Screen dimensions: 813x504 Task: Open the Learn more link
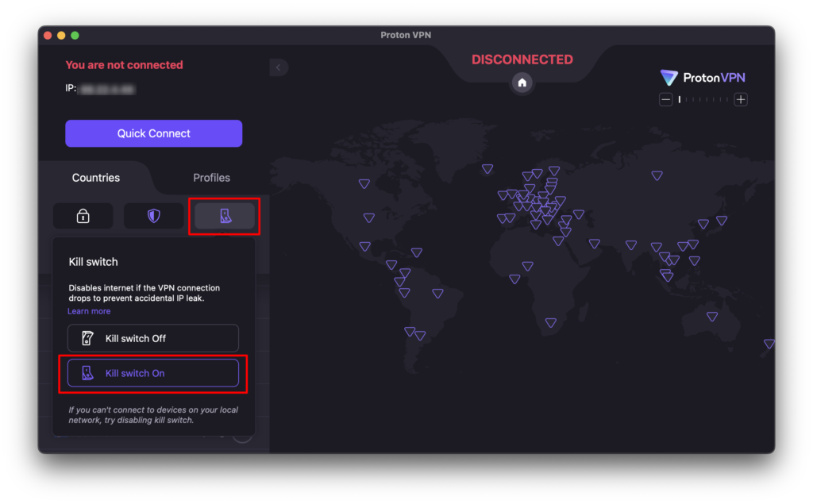89,311
